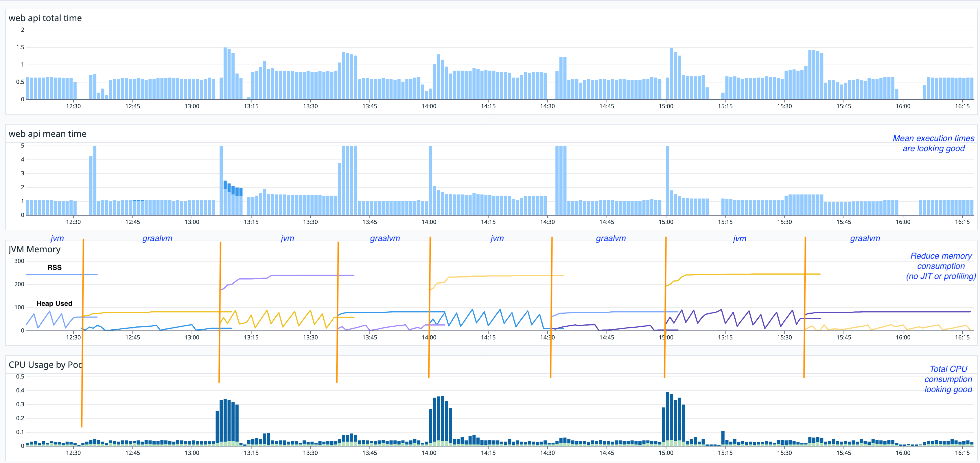Click the first "graalvm" annotation label
980x463 pixels.
tap(157, 238)
